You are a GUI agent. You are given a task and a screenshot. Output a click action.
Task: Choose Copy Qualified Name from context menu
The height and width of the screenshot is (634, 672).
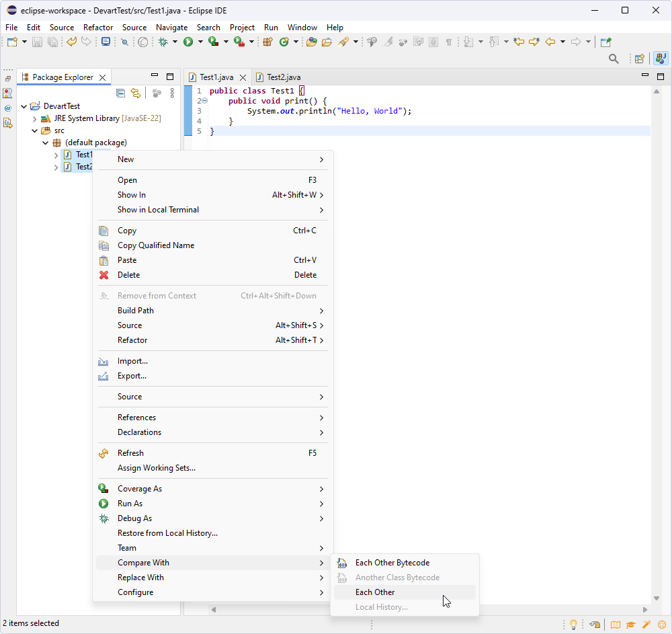[x=212, y=245]
